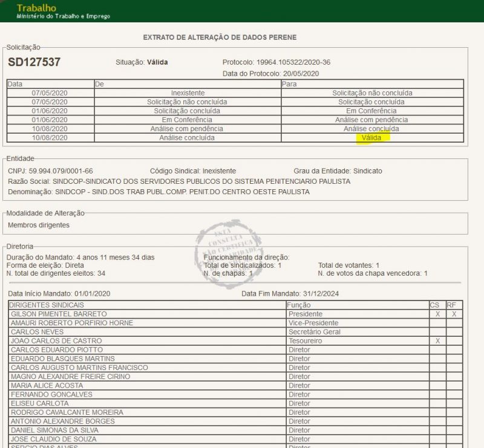Click the name JOSE CLAUDIO DE SOUZA
Viewport: 484px width, 448px height.
tap(54, 440)
